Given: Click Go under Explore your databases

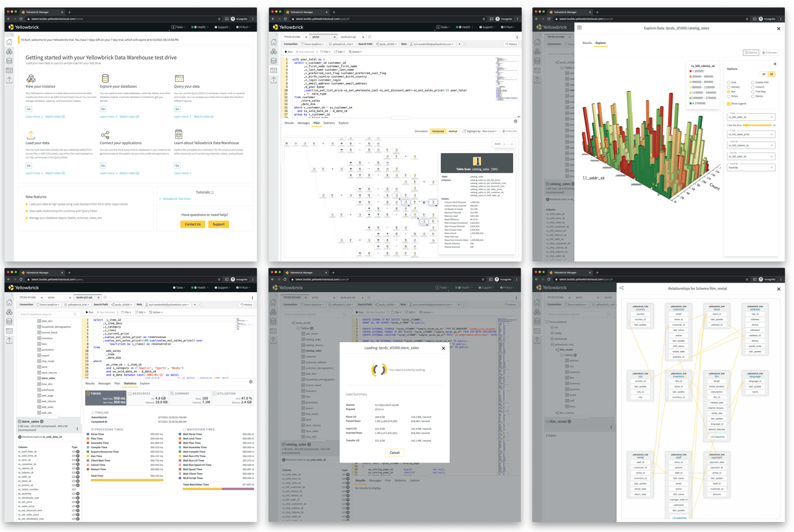Looking at the screenshot, I should (103, 109).
